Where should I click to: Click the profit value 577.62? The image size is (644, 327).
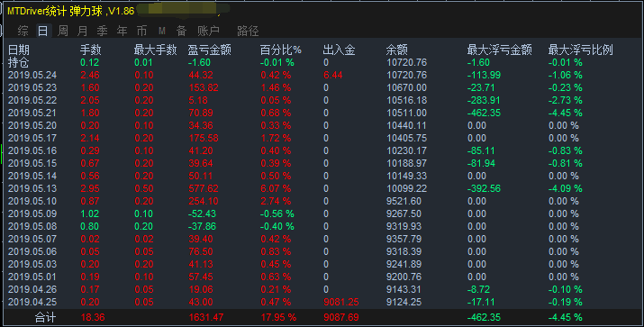pos(204,188)
